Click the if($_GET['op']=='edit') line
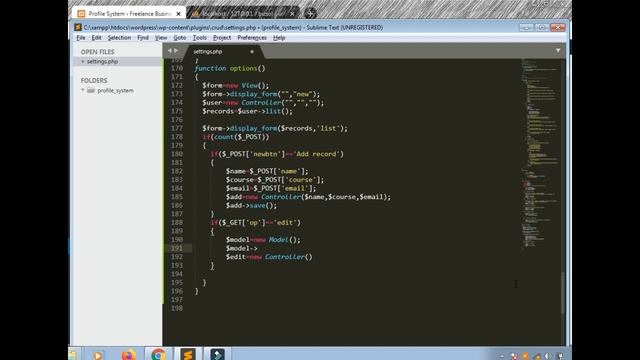 pyautogui.click(x=256, y=222)
